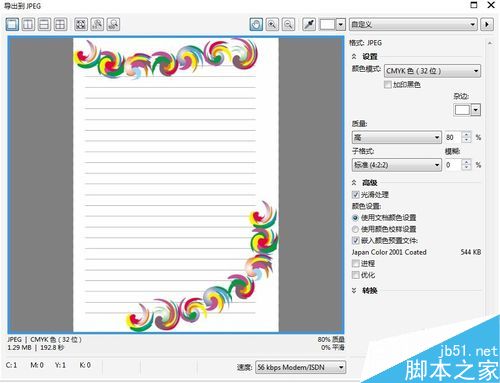Click the zoom-to-fit preview icon
This screenshot has width=500, height=383.
tap(81, 24)
